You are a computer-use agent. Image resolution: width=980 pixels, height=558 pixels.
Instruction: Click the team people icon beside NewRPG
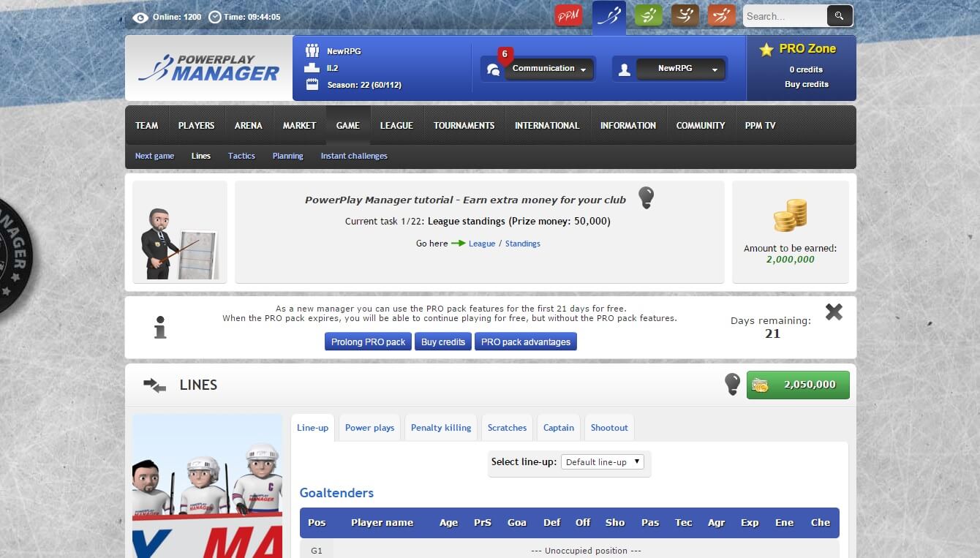point(312,50)
